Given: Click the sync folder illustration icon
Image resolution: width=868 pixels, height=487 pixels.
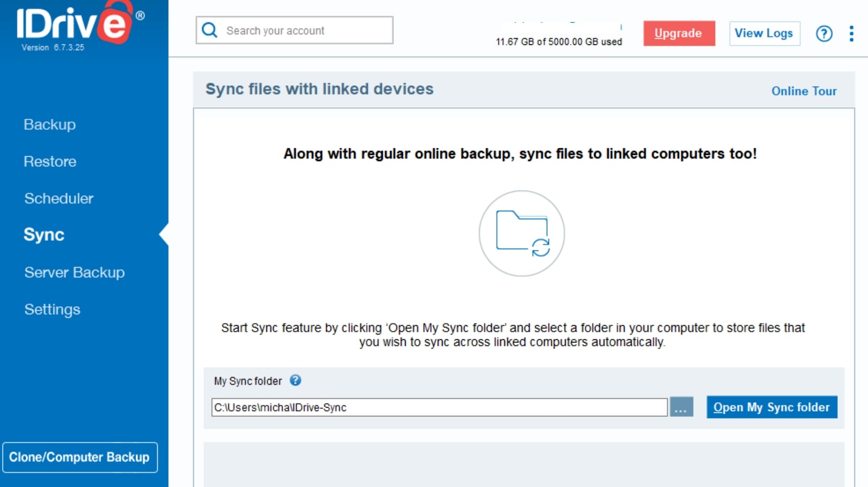Looking at the screenshot, I should click(522, 233).
